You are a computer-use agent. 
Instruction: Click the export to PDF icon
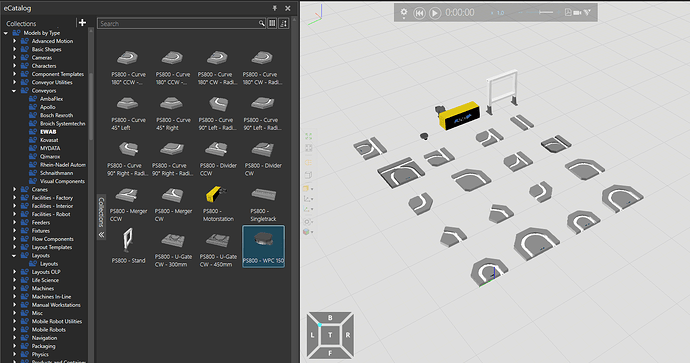[568, 12]
